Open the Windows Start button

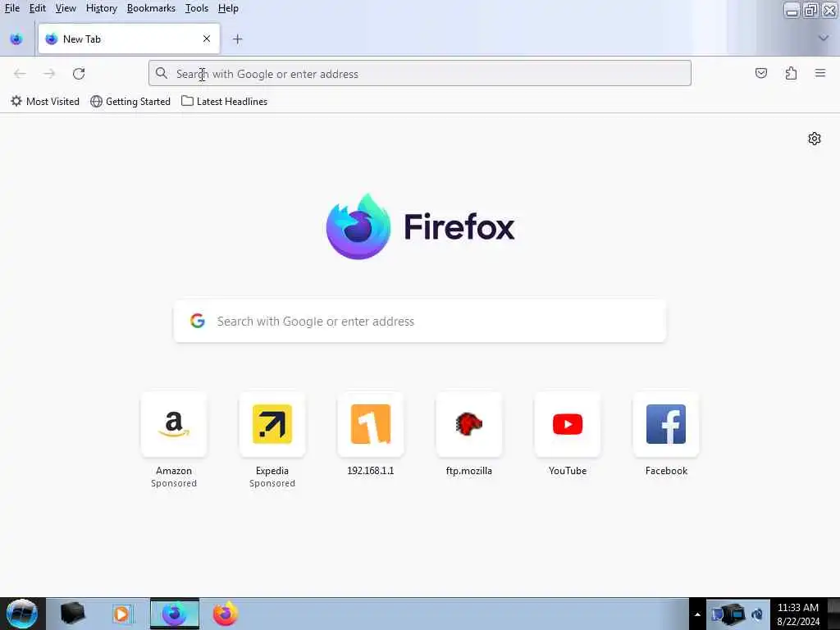21,614
